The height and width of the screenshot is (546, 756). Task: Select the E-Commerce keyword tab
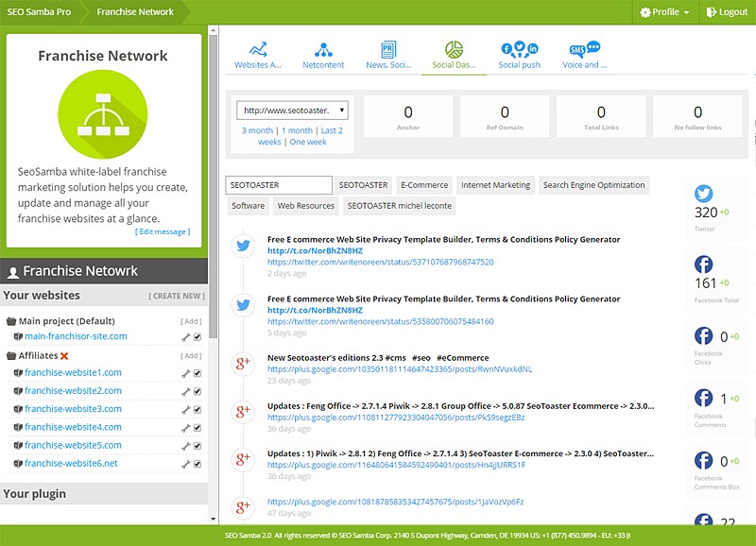click(x=424, y=185)
